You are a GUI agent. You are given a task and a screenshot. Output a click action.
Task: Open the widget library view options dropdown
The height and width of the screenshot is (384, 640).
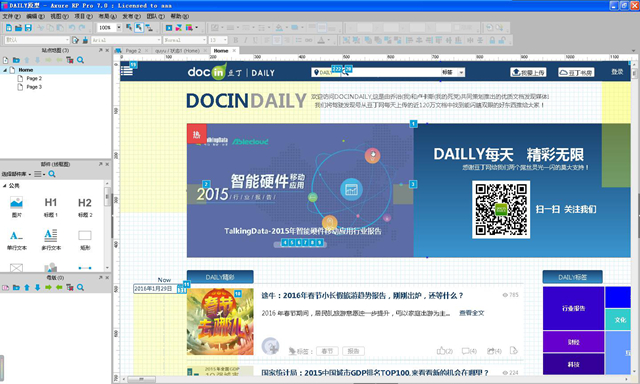[x=40, y=174]
